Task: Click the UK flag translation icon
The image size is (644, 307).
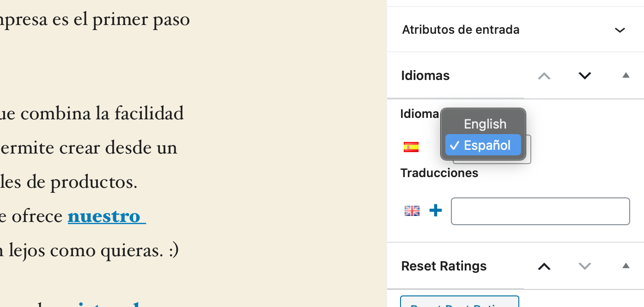Action: click(x=412, y=211)
